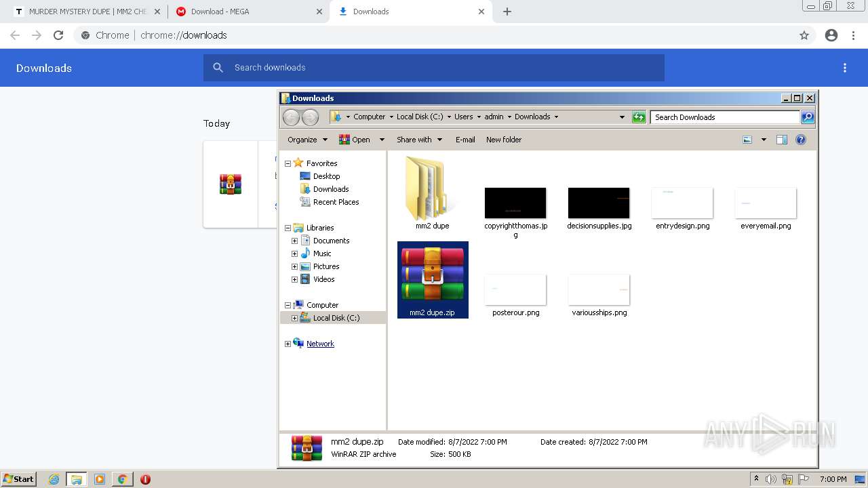
Task: Click Change your view icon
Action: point(747,140)
